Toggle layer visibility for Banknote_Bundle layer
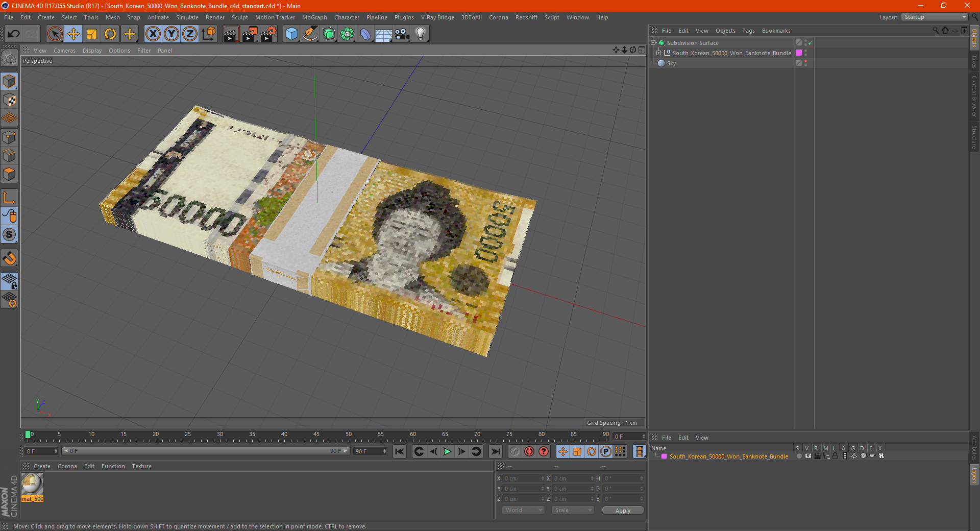Image resolution: width=980 pixels, height=531 pixels. tap(808, 456)
